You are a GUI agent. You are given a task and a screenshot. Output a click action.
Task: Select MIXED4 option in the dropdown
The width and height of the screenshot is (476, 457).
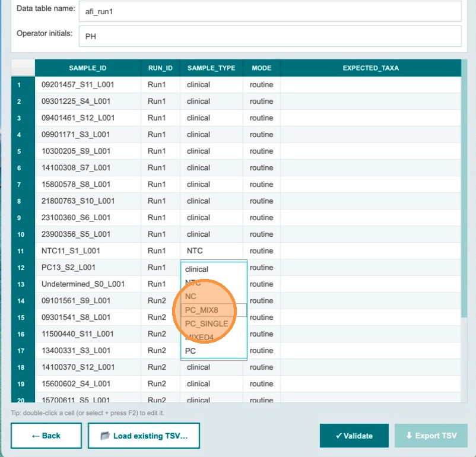coord(214,337)
